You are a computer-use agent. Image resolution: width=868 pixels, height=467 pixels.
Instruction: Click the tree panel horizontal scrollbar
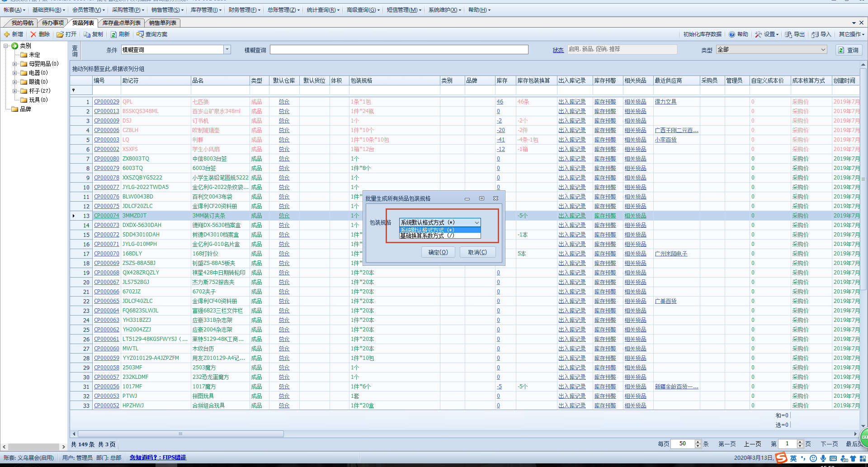pyautogui.click(x=34, y=447)
